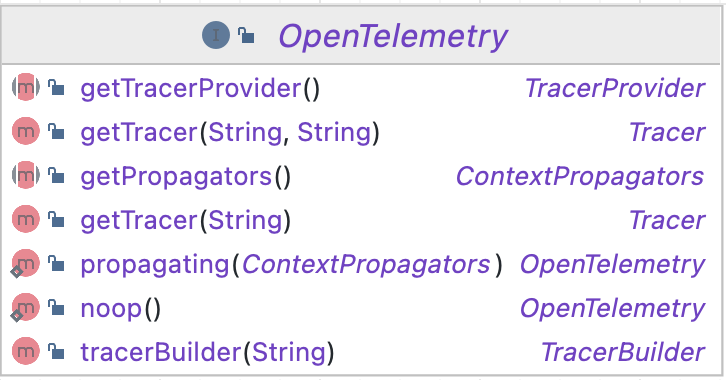Select the OpenTelemetry class title
Screen dimensions: 726x380
coord(393,36)
